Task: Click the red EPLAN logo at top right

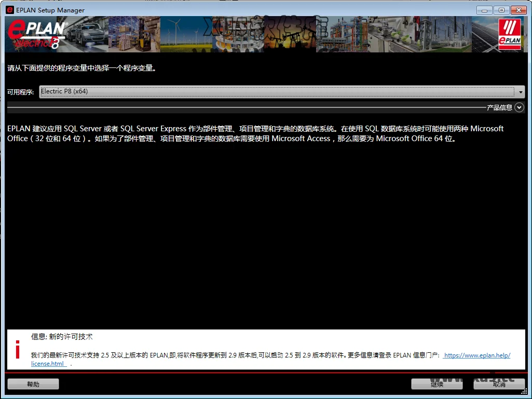Action: pyautogui.click(x=509, y=35)
